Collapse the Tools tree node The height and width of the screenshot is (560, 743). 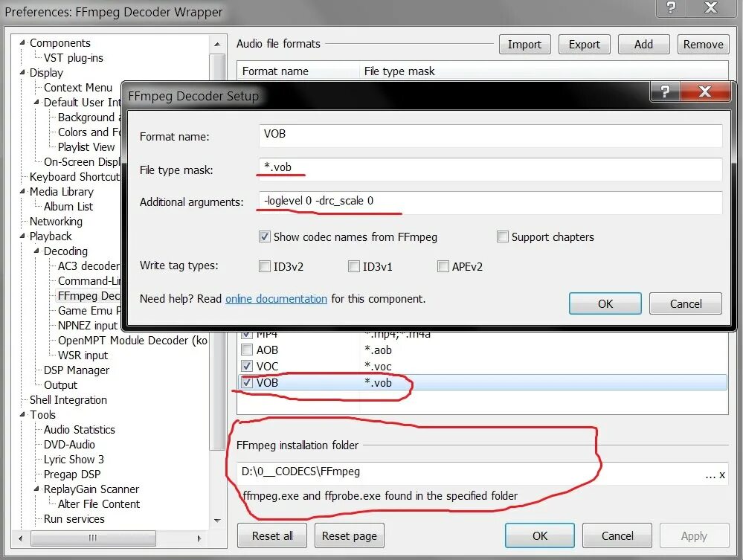[22, 414]
